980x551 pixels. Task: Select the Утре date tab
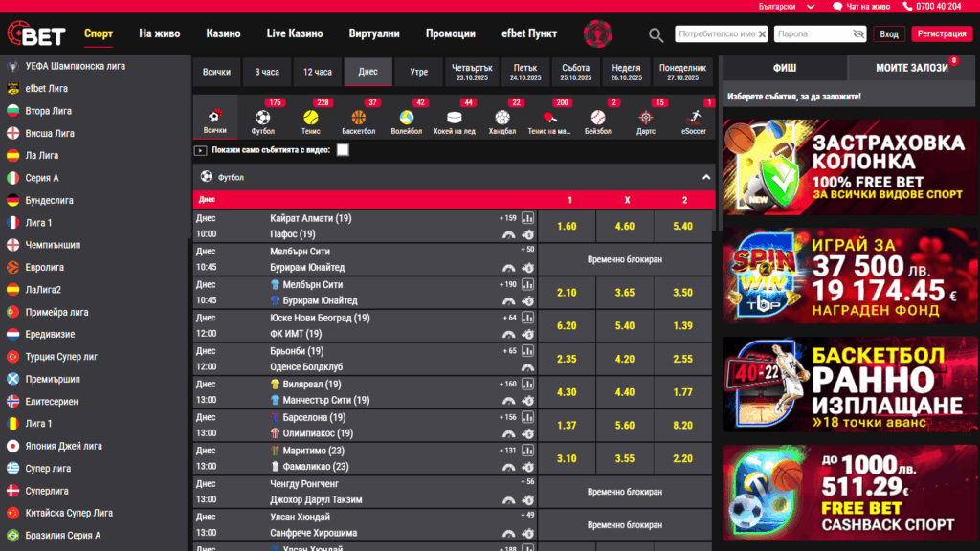[419, 72]
